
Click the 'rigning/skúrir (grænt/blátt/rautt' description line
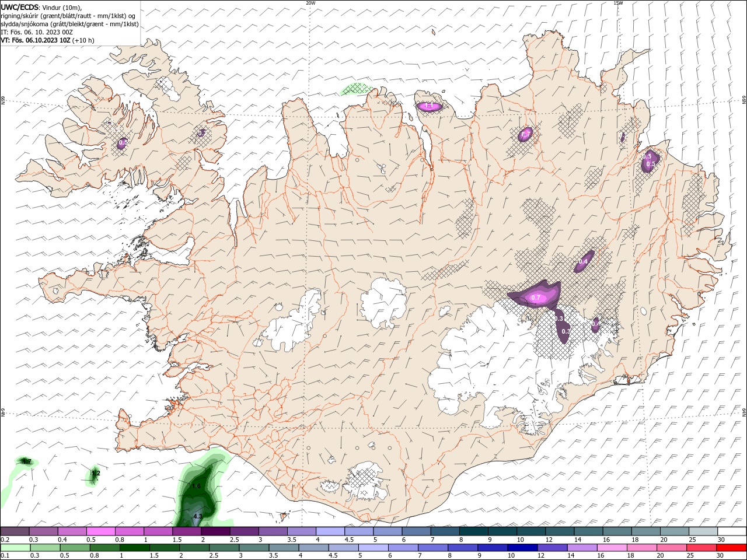[68, 15]
